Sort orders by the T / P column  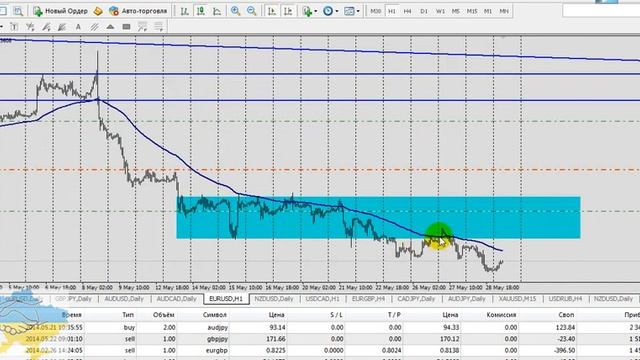pyautogui.click(x=394, y=315)
